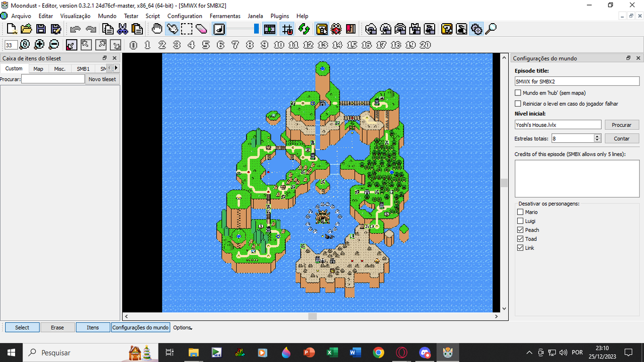This screenshot has height=362, width=644.
Task: Click the green reload arrows icon
Action: (303, 29)
